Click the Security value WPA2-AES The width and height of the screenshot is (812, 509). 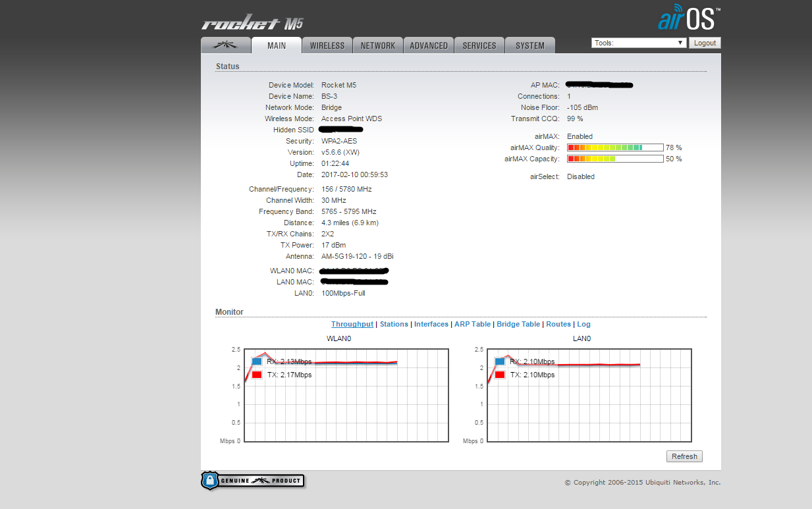tap(339, 141)
